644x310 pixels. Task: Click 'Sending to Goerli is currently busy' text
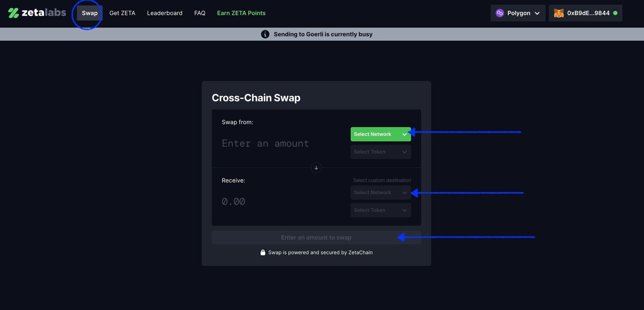click(x=323, y=34)
